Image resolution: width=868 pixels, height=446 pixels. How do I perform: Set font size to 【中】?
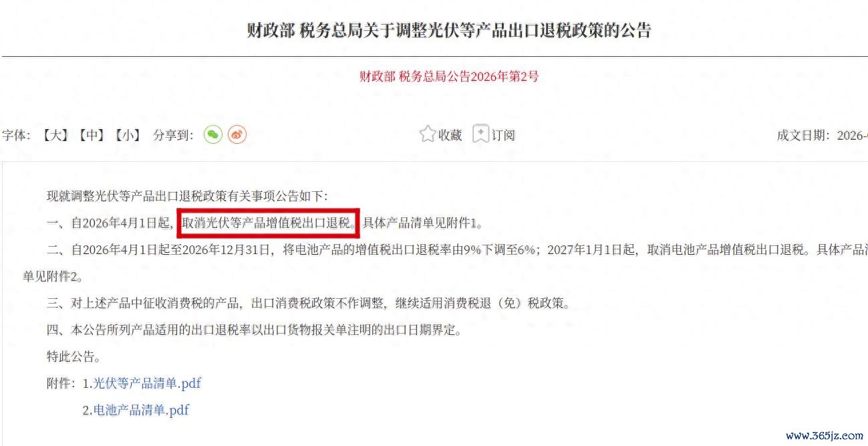pyautogui.click(x=90, y=135)
